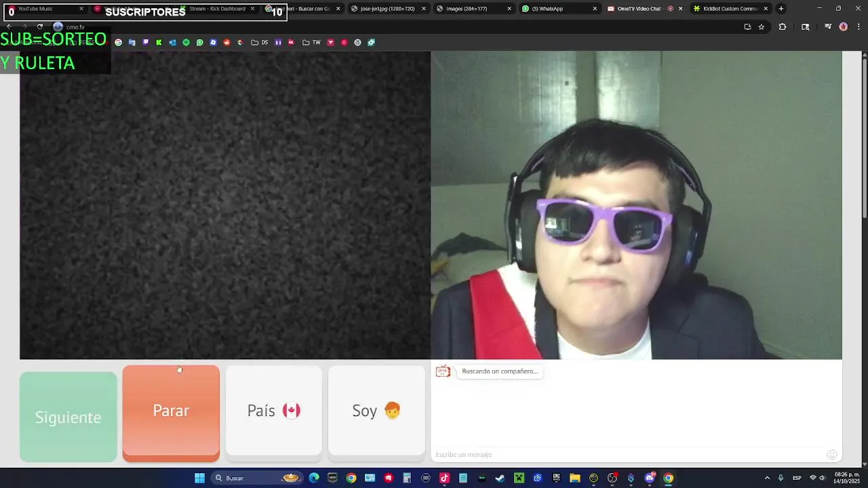Open TikTok from the taskbar
This screenshot has width=868, height=488.
(444, 478)
